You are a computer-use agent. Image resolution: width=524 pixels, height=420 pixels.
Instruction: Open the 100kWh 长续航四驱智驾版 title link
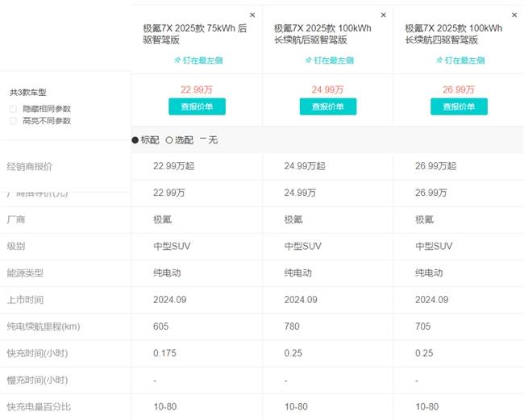tap(454, 34)
